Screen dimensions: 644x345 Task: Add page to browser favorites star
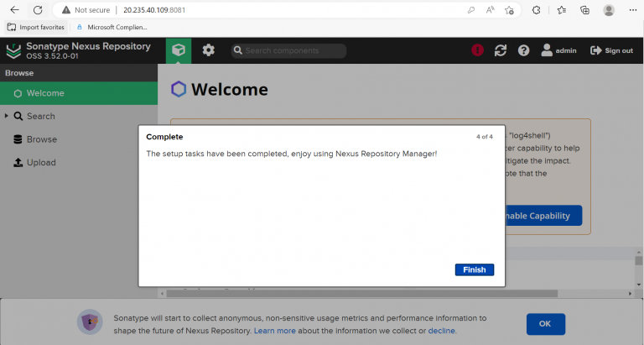tap(510, 10)
